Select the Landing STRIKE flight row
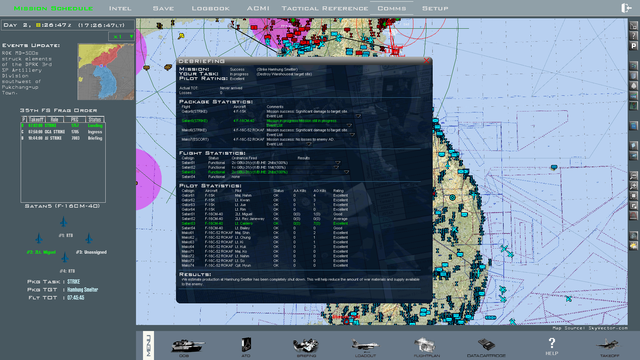Viewport: 640px width, 360px height. (x=62, y=126)
